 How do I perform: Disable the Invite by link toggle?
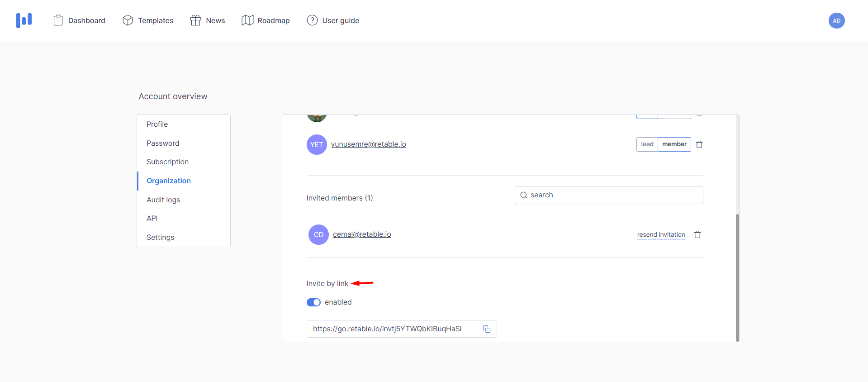tap(313, 302)
